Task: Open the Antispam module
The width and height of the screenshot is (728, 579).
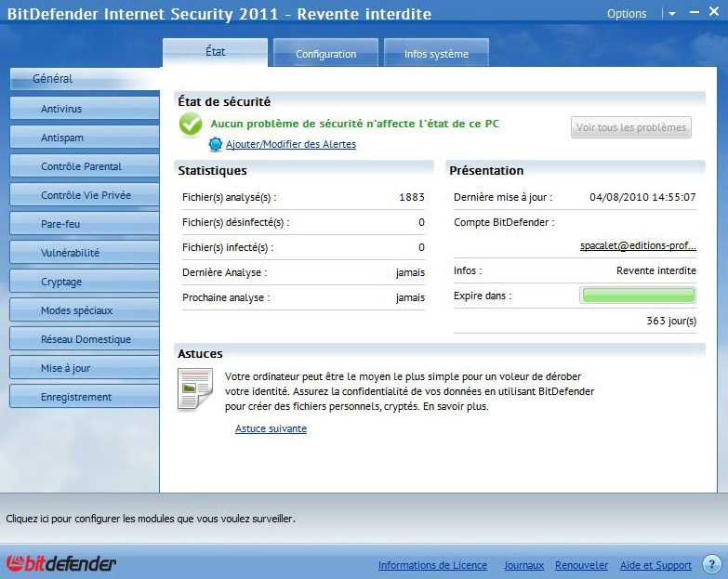Action: click(x=85, y=138)
